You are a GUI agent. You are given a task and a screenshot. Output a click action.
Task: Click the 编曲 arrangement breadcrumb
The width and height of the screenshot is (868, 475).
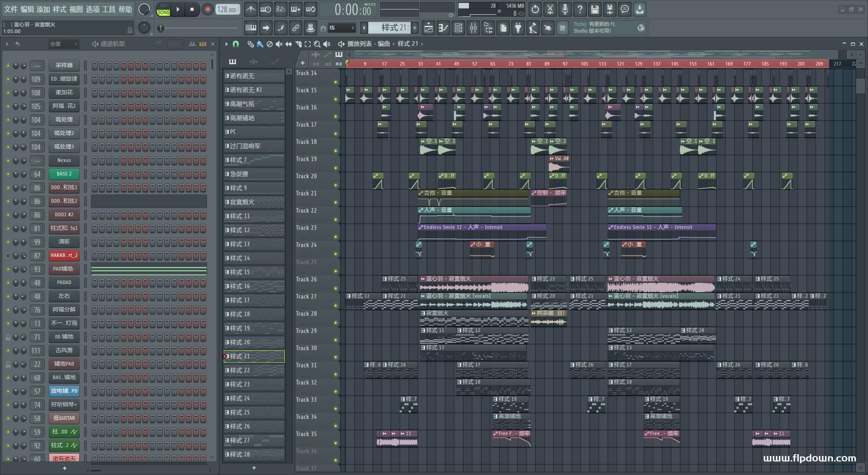[x=384, y=44]
